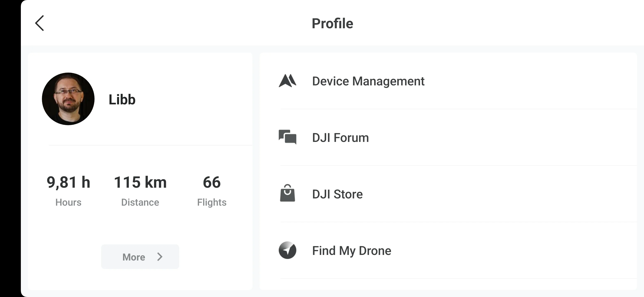644x297 pixels.
Task: Open the DJI Store text entry
Action: click(337, 194)
